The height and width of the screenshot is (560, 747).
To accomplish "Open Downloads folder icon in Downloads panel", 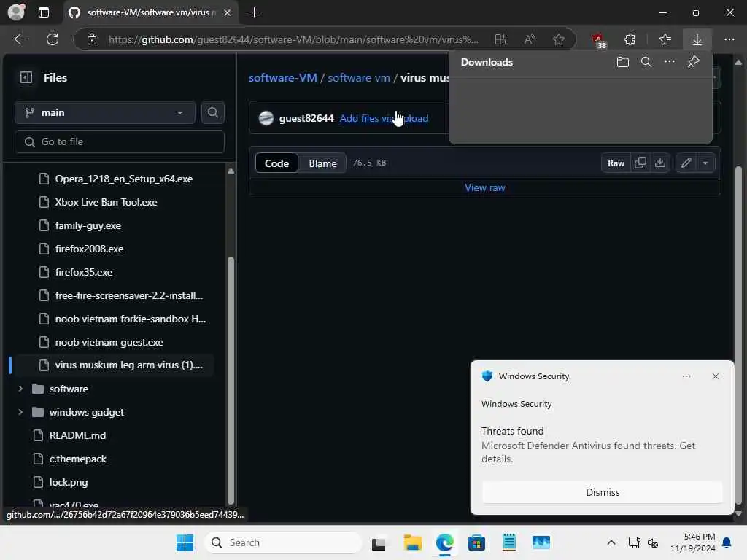I will [623, 62].
